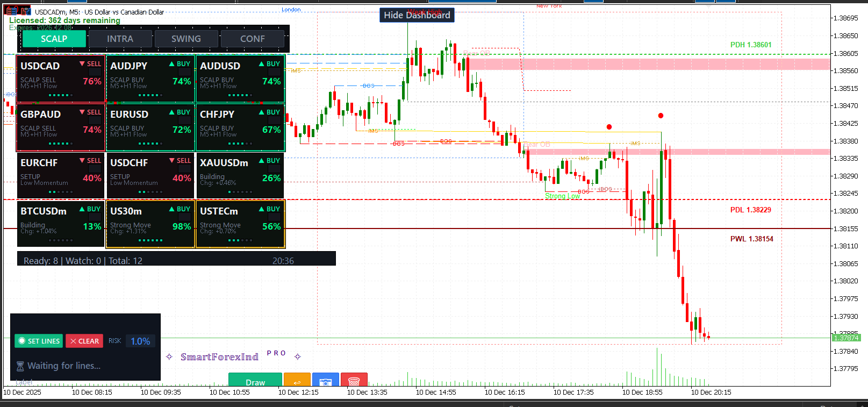Select the USTECm signal card
The image size is (868, 407).
(x=240, y=224)
